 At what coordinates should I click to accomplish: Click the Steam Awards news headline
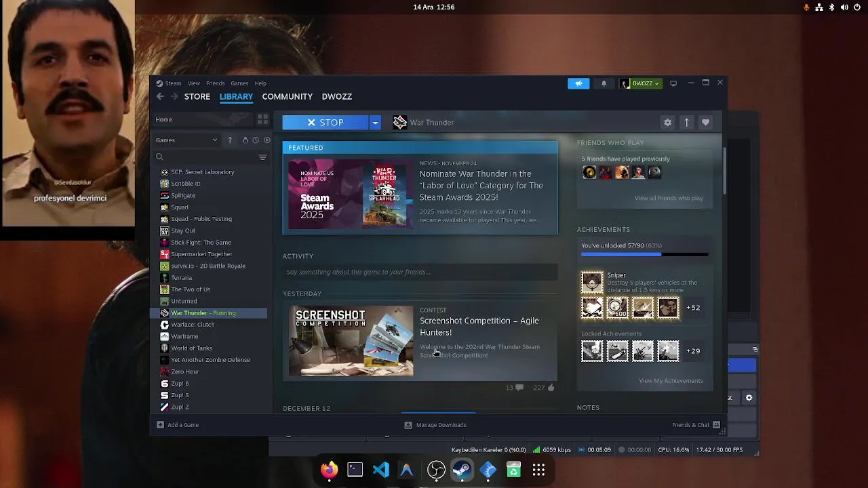[481, 186]
